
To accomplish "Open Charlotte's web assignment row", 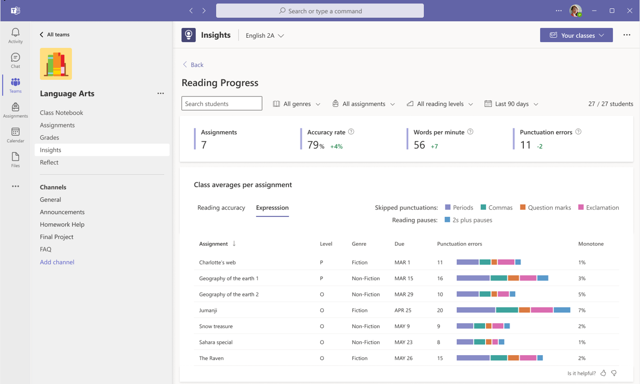I will (406, 262).
